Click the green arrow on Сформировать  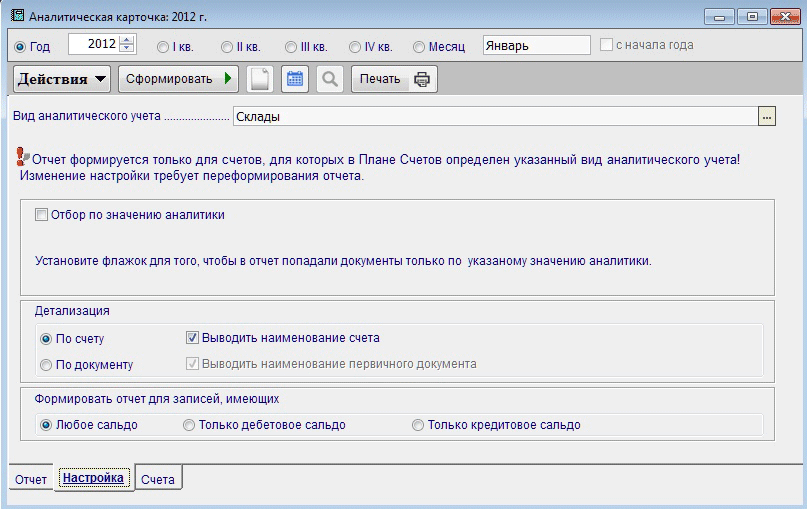228,79
